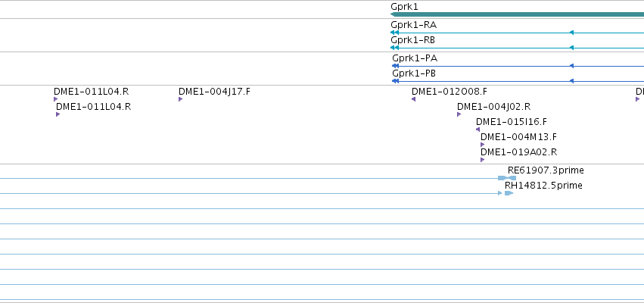Select the arrow glyph of DME1-015I16.F

478,130
